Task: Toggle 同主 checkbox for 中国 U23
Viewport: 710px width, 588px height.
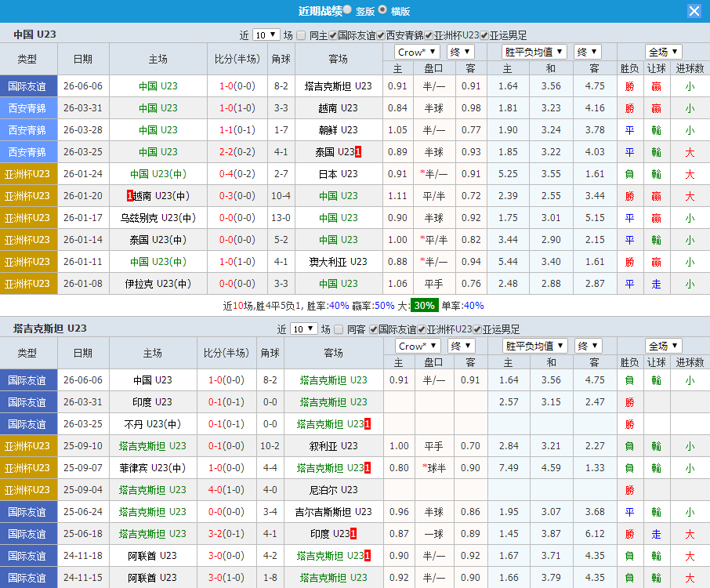Action: pyautogui.click(x=301, y=35)
